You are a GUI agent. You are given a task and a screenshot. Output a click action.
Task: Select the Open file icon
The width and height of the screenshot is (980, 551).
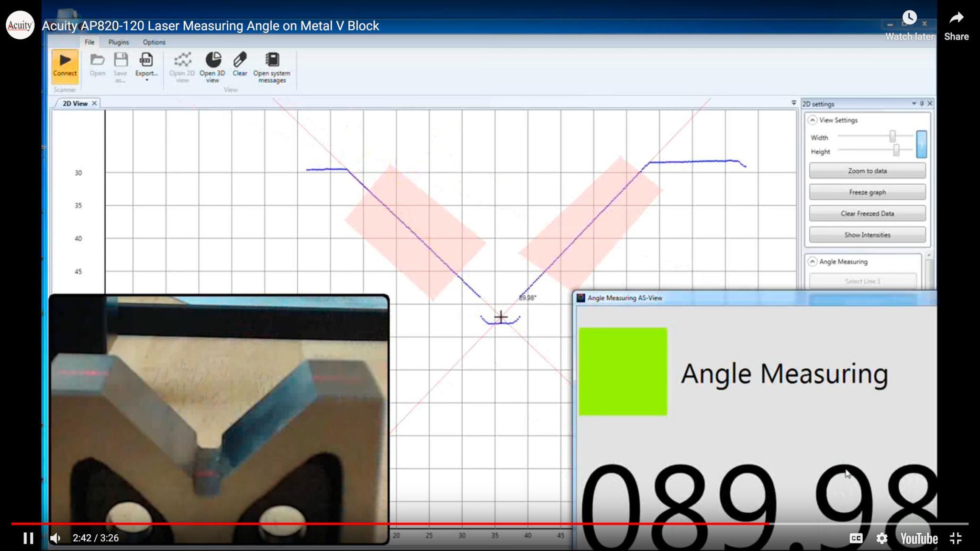97,61
